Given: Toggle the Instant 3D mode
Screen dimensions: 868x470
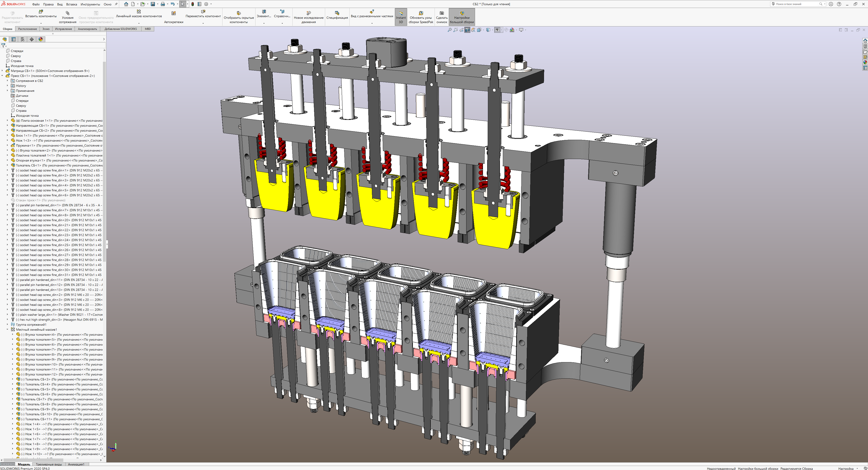Looking at the screenshot, I should point(401,17).
